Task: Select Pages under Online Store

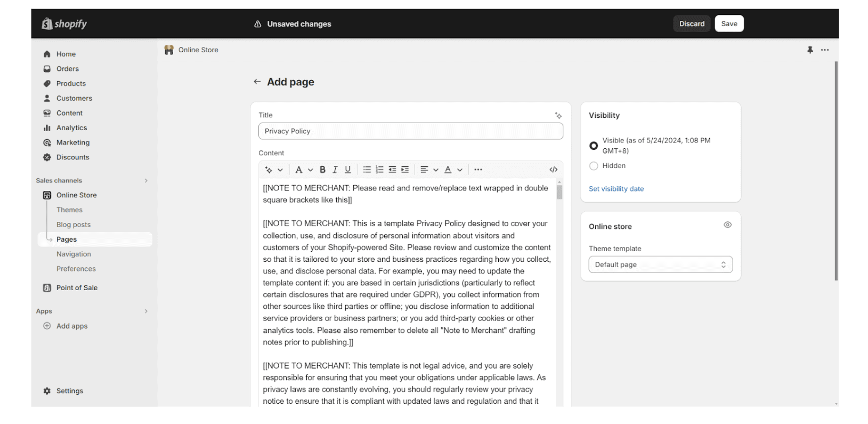Action: tap(95, 239)
